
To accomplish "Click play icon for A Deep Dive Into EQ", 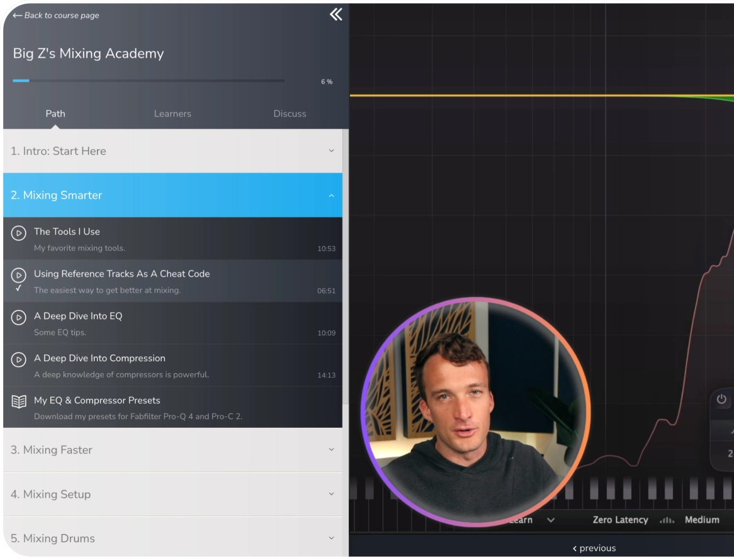I will (x=19, y=317).
